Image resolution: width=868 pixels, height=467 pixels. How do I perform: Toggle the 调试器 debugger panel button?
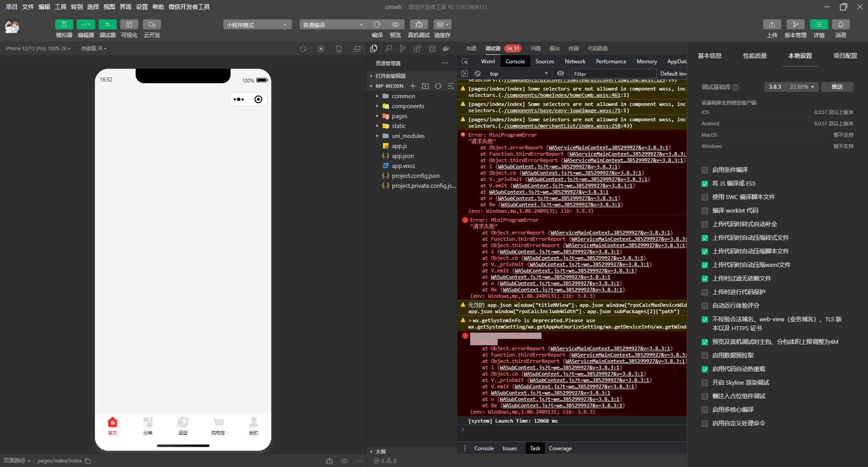[x=107, y=24]
